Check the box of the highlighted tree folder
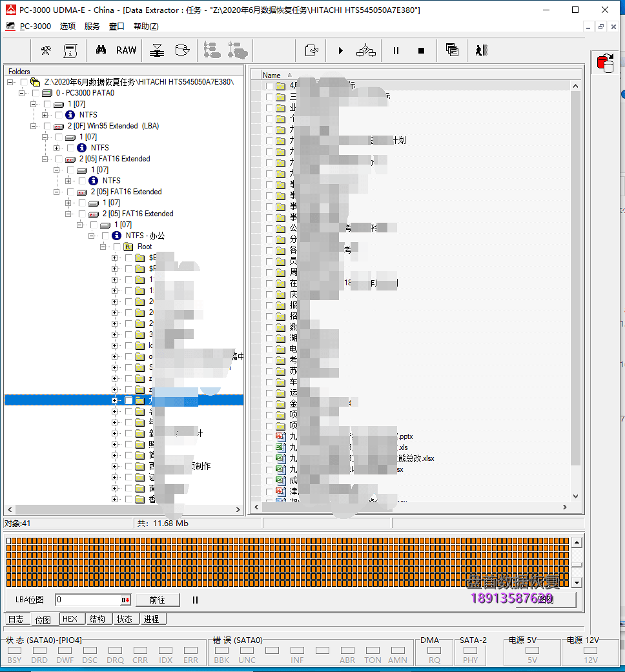625x672 pixels. (x=128, y=400)
